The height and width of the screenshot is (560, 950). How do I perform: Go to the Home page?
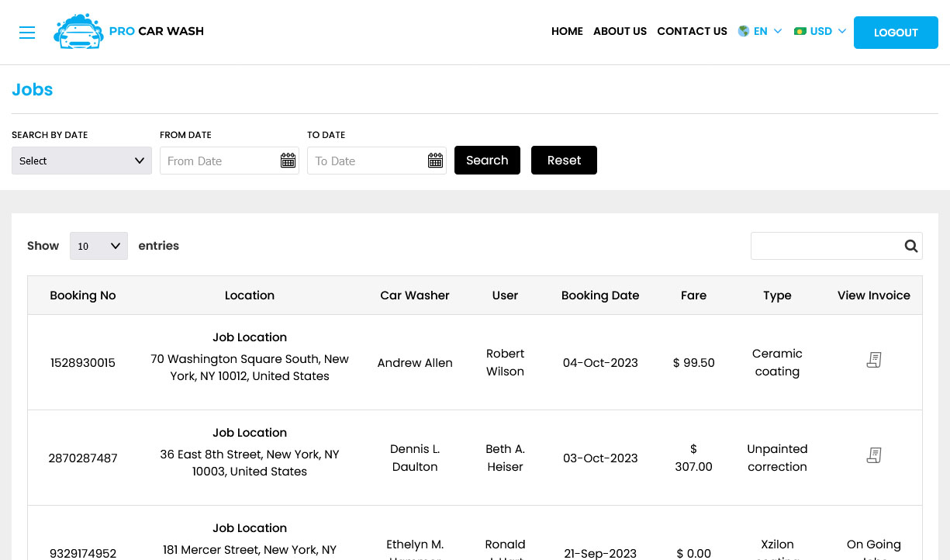pos(567,31)
